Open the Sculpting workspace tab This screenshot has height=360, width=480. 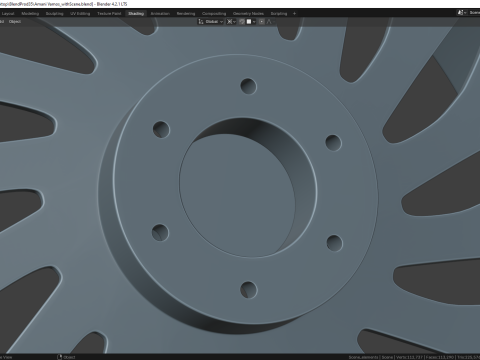coord(54,14)
